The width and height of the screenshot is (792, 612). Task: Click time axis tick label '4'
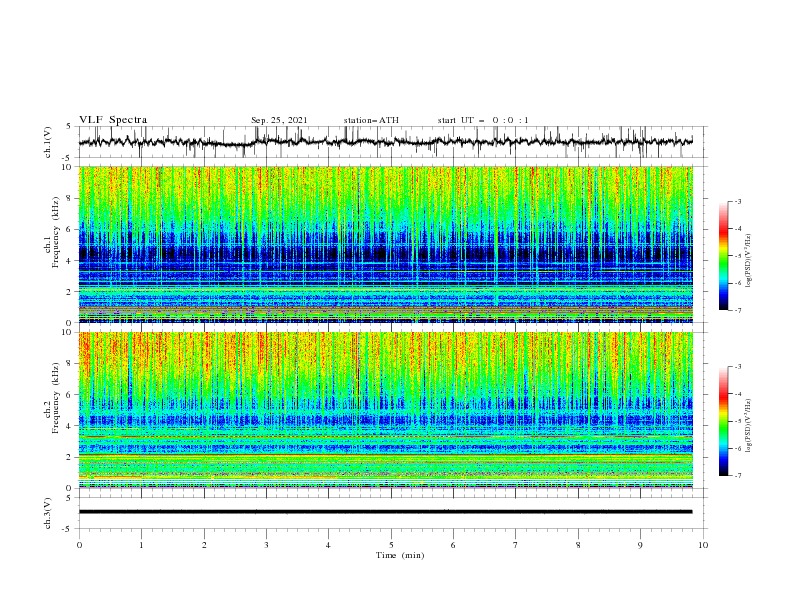point(328,545)
